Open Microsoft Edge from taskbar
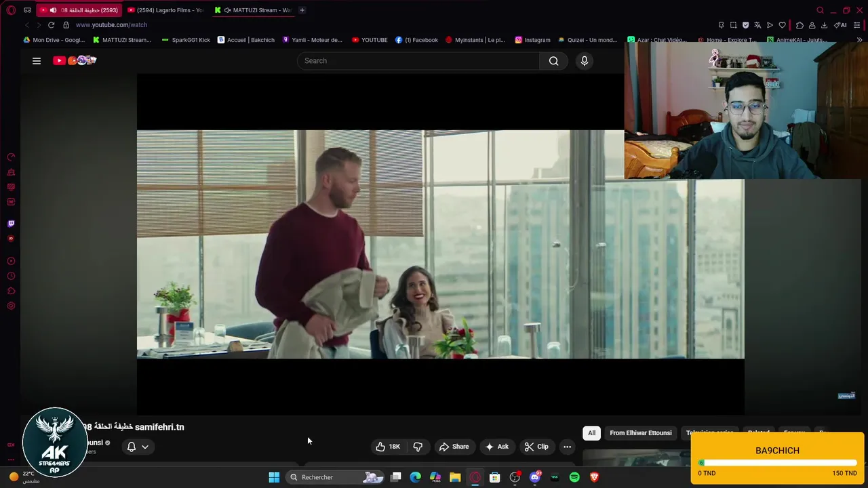 click(416, 477)
